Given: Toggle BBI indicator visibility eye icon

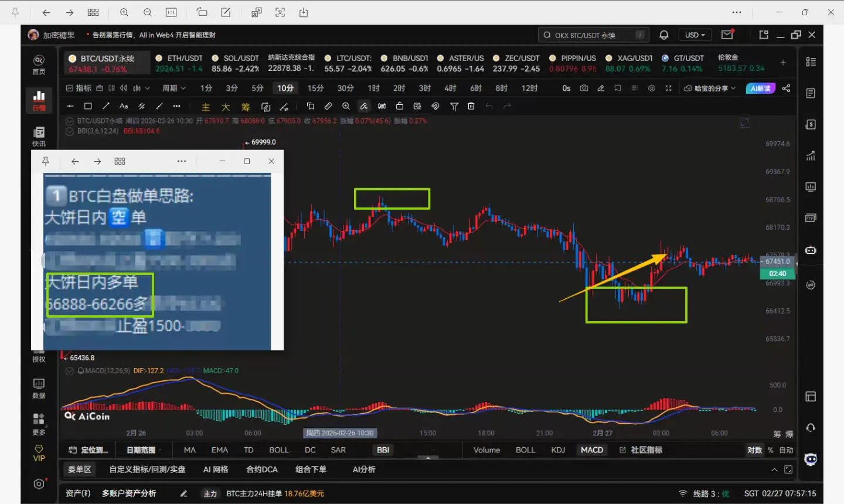Looking at the screenshot, I should [70, 131].
